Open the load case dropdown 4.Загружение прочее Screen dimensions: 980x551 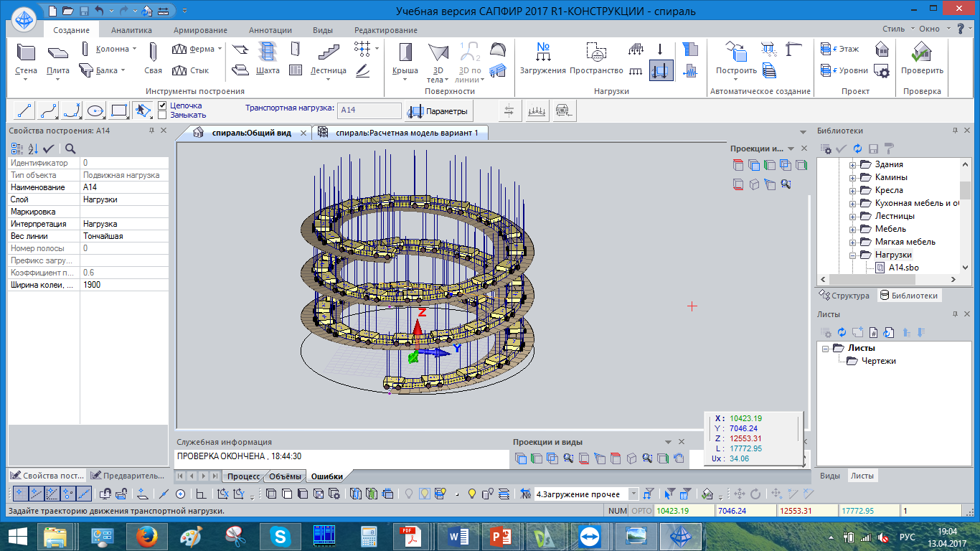point(633,494)
